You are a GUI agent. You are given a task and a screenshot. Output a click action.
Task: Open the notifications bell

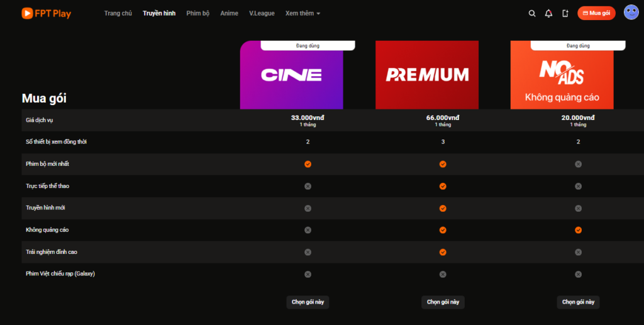pos(548,13)
